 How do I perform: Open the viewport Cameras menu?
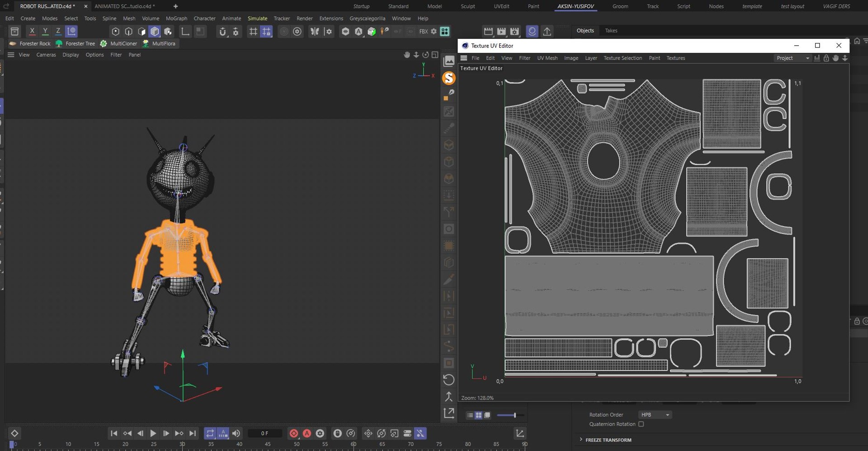coord(46,55)
